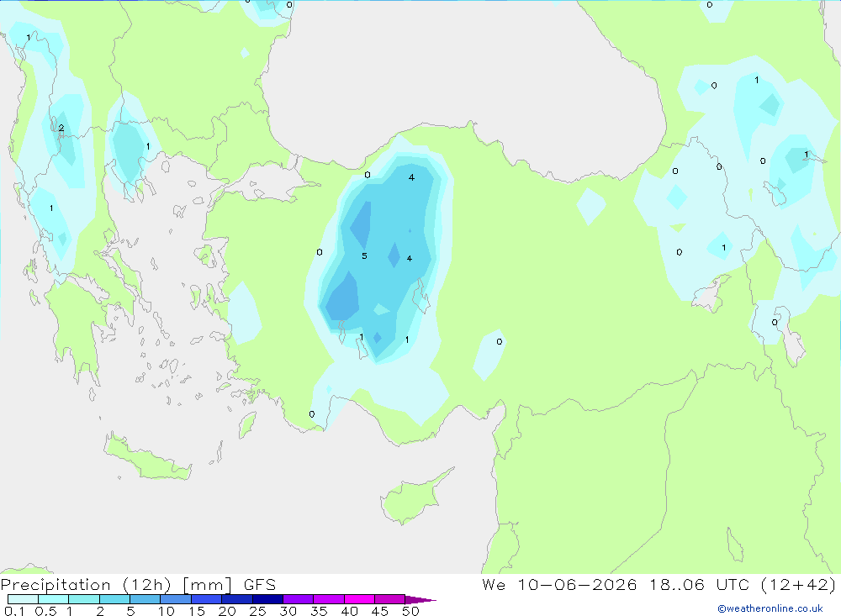The image size is (841, 616).
Task: Click the "0.5" legend scale label
Action: point(45,611)
